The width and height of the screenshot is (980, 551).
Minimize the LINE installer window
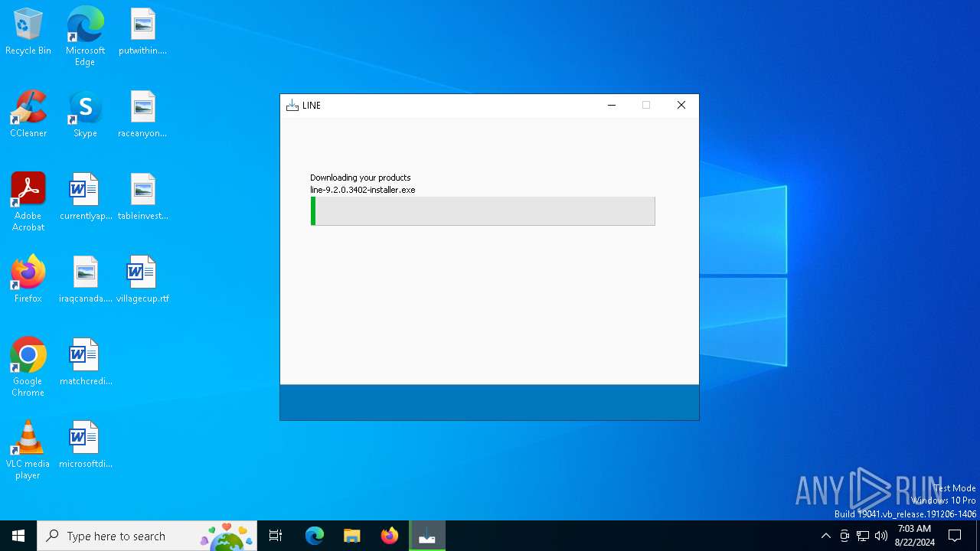point(612,106)
